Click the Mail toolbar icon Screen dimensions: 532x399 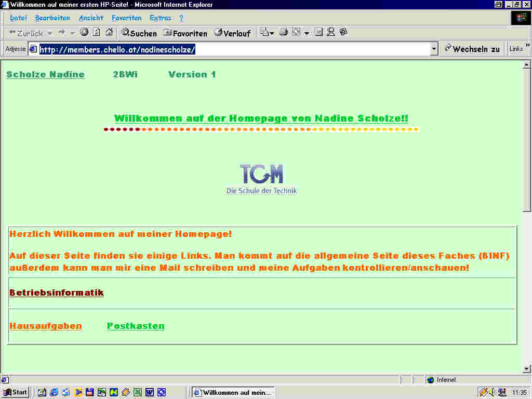pos(265,33)
